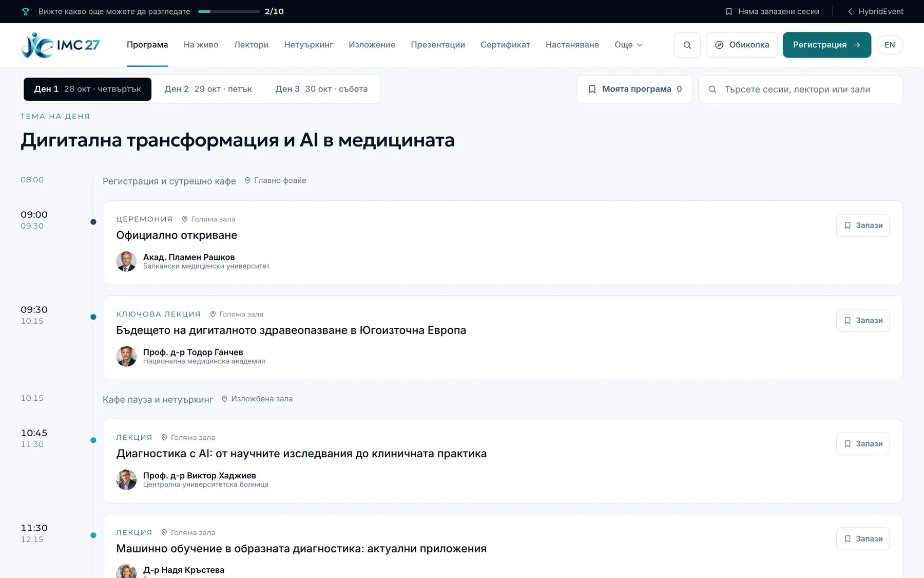Switch to Ден 3 30 окт събота

321,89
